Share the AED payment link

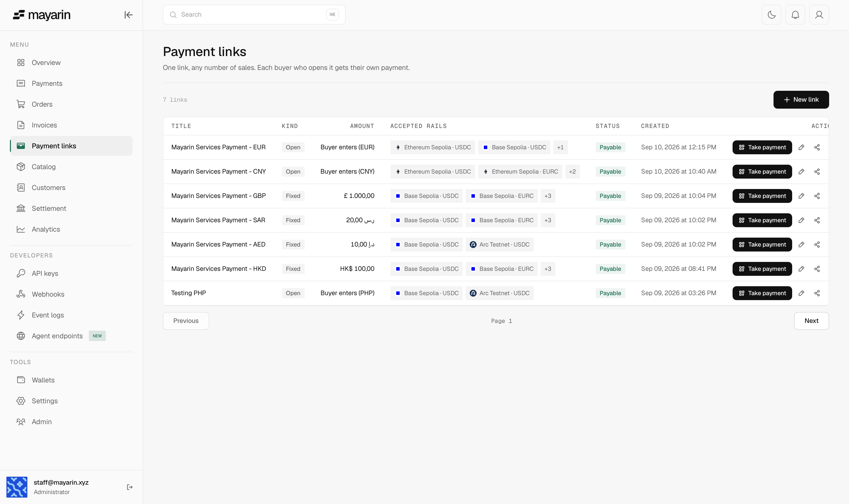click(817, 245)
